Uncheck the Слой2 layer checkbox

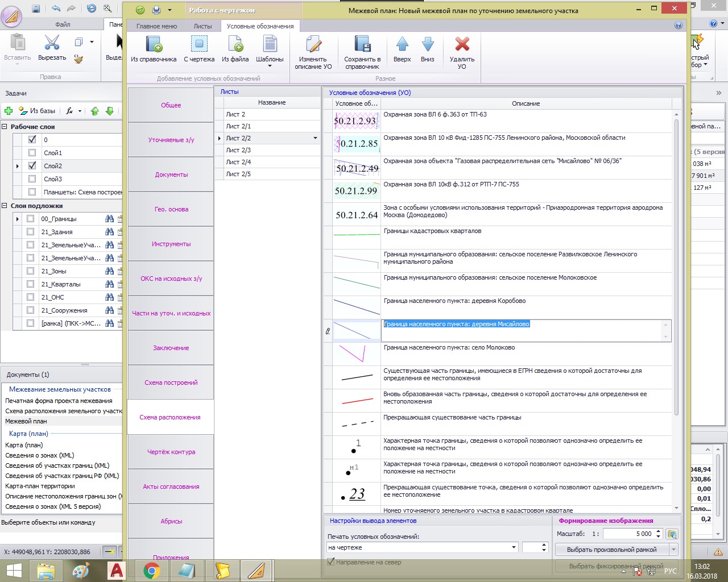click(32, 166)
